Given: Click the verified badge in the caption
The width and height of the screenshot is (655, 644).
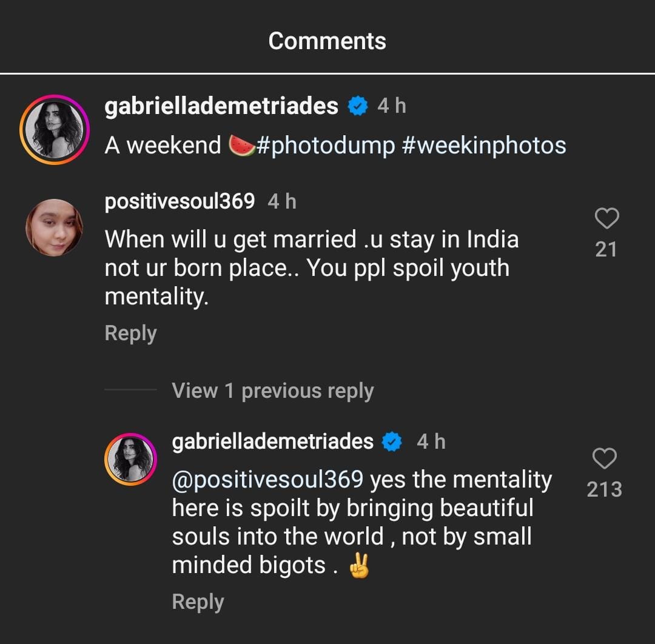Looking at the screenshot, I should pyautogui.click(x=358, y=107).
